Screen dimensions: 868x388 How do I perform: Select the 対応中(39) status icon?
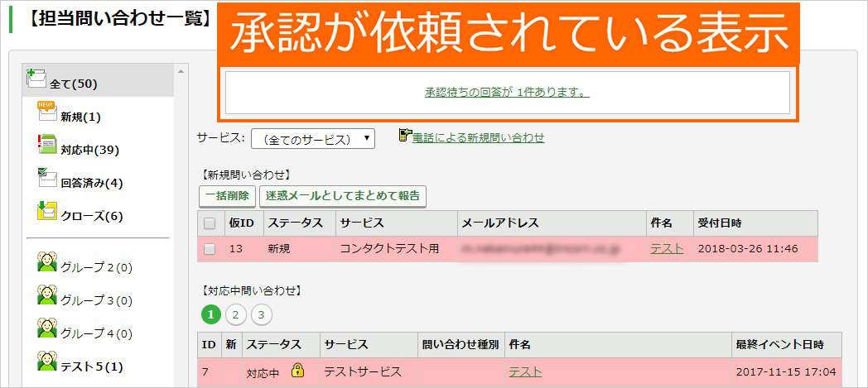click(x=46, y=145)
